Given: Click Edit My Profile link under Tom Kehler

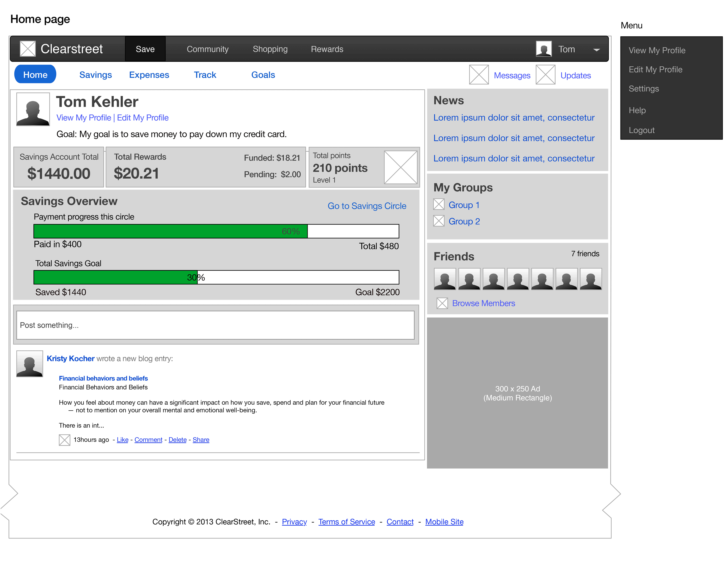Looking at the screenshot, I should (143, 118).
